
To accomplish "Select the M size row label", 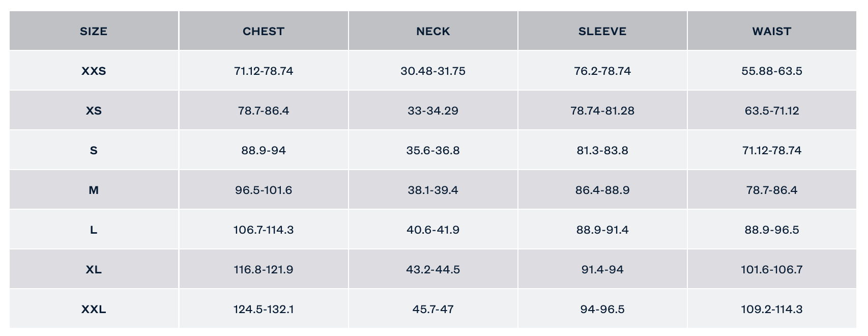I will (x=94, y=190).
